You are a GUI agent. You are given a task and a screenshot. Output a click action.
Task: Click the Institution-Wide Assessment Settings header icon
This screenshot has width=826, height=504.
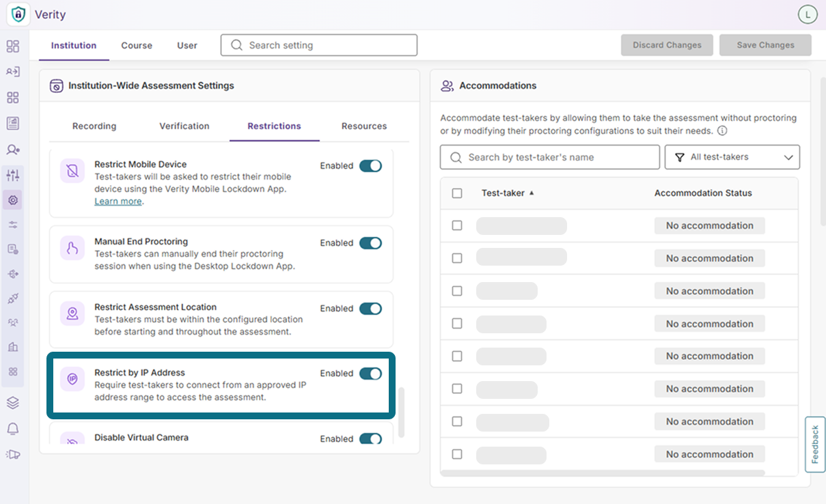[57, 86]
